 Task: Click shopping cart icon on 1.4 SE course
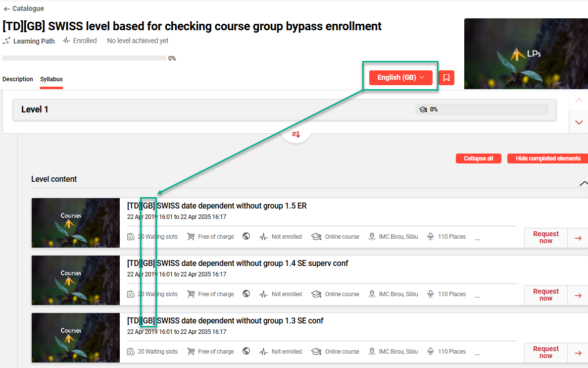pos(191,294)
